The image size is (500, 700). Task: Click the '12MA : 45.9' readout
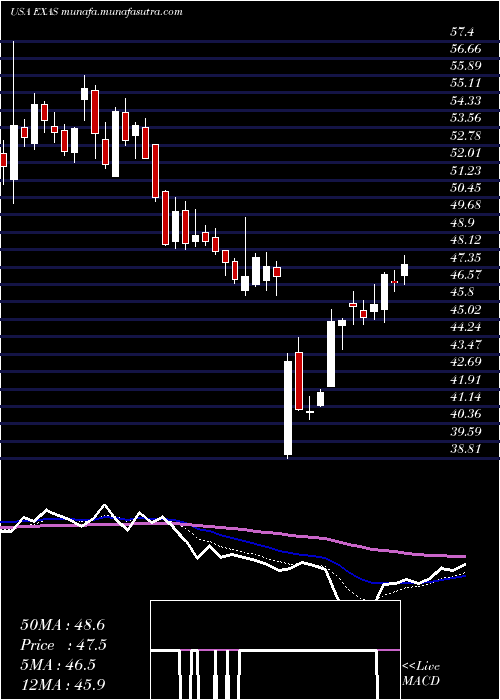tap(62, 684)
